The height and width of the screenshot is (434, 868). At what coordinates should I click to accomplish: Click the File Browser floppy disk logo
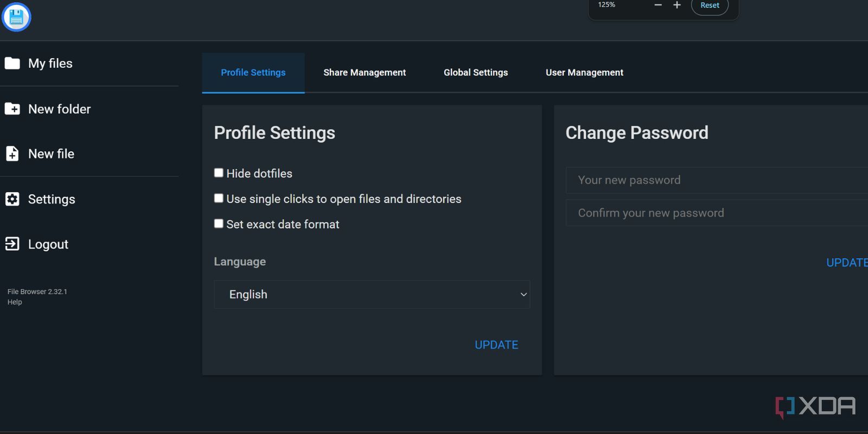pyautogui.click(x=16, y=17)
